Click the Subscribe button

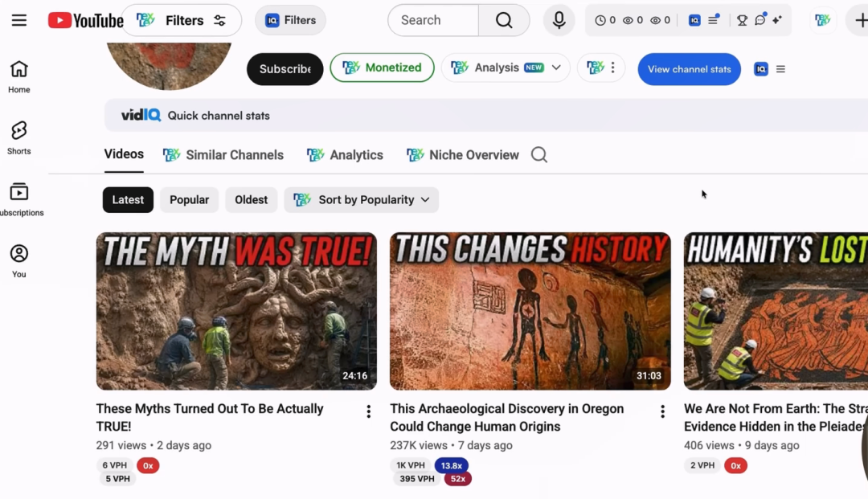[x=285, y=69]
